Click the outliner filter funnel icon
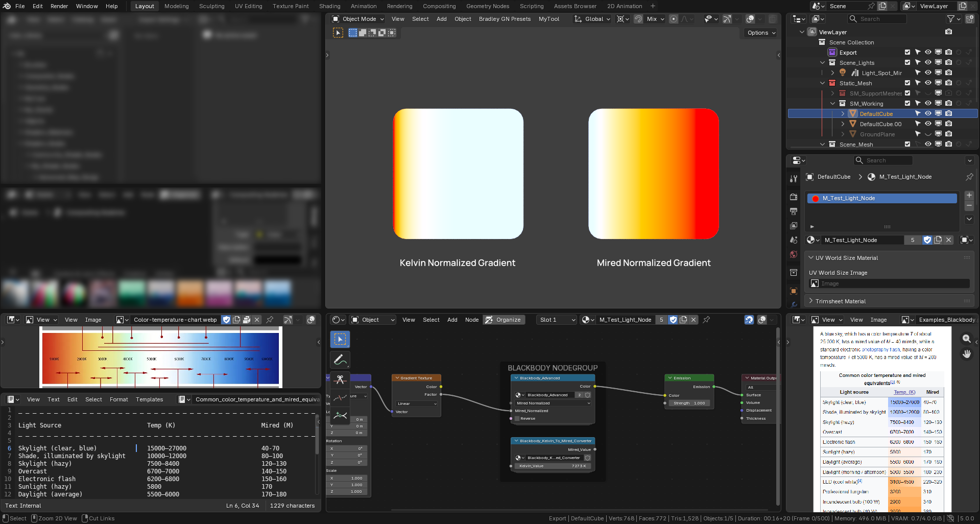 click(x=951, y=19)
